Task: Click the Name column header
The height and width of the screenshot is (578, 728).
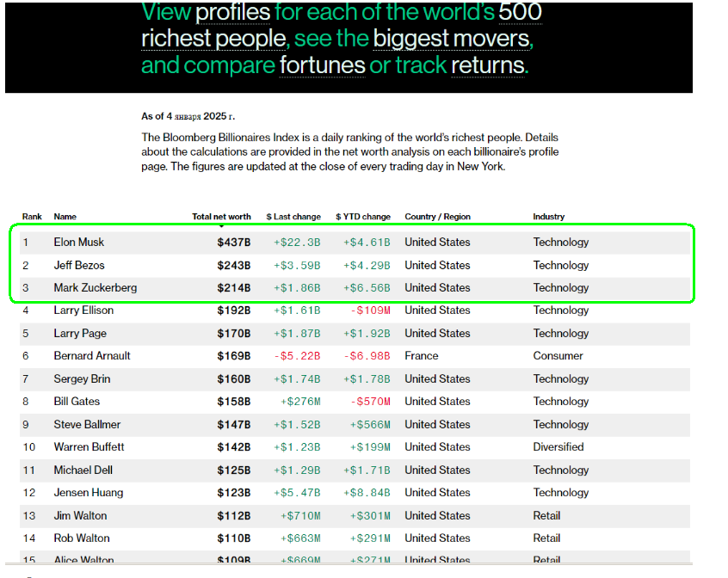Action: [x=65, y=217]
